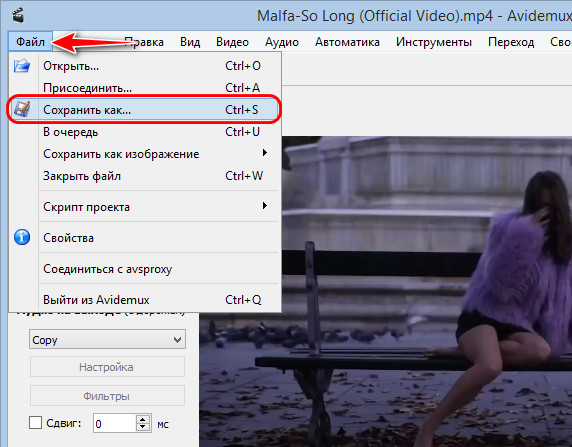Decrease Сдвиг value with down arrow
The height and width of the screenshot is (447, 572).
[143, 428]
